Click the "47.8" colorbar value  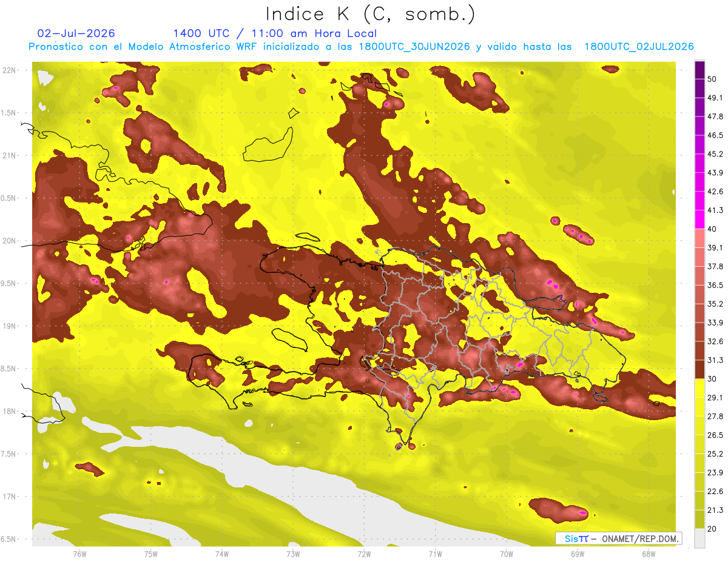[x=715, y=116]
